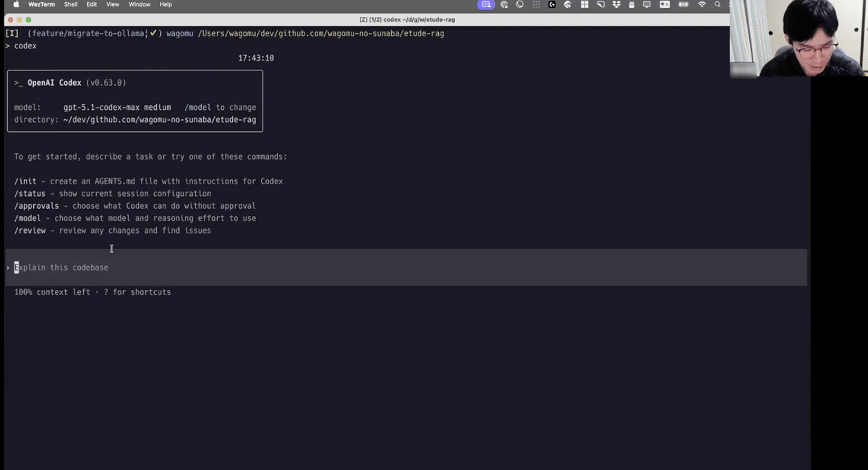Click the "/Users/wagomu/dev/..." path in the shell prompt
Viewport: 868px width, 470px height.
coord(321,34)
